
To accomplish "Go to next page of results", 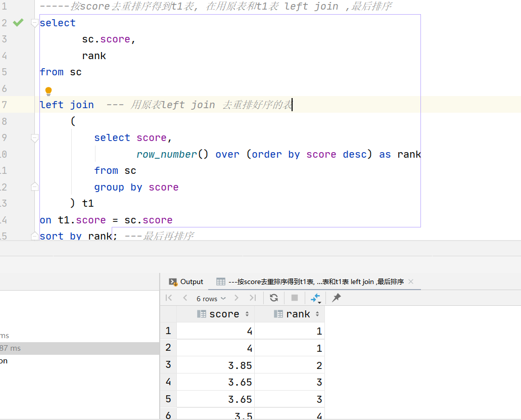I will point(236,298).
